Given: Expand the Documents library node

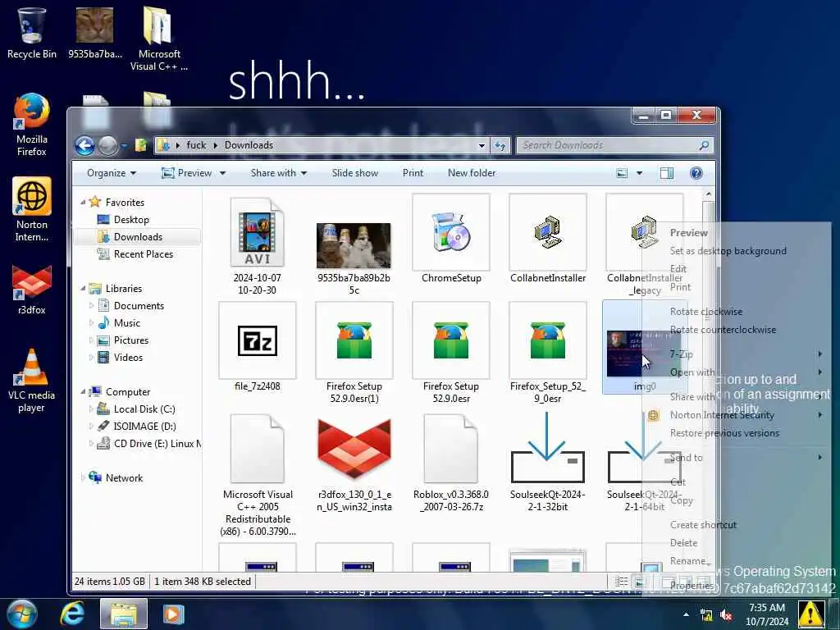Looking at the screenshot, I should click(x=91, y=306).
